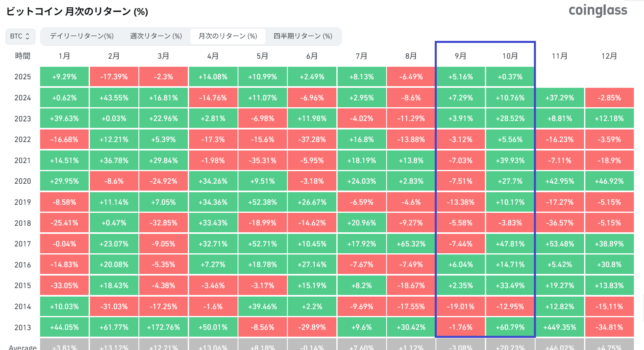This screenshot has width=644, height=350.
Task: Click the 2022 June -37.28% cell
Action: point(312,140)
